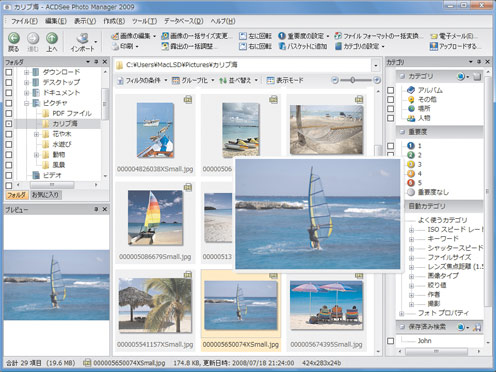Open the ツール(T) menu

(x=144, y=21)
